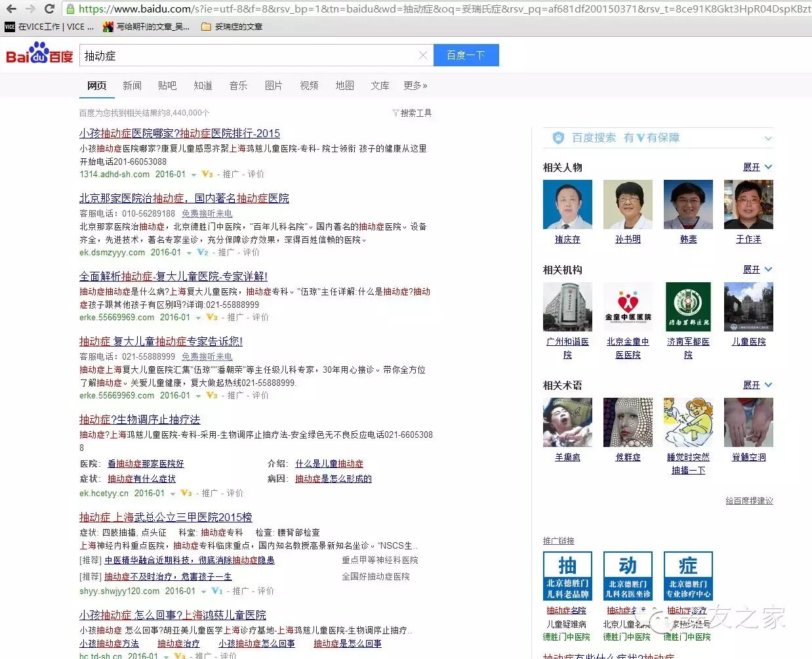Click the Baidu logo
This screenshot has height=659, width=812.
[39, 54]
